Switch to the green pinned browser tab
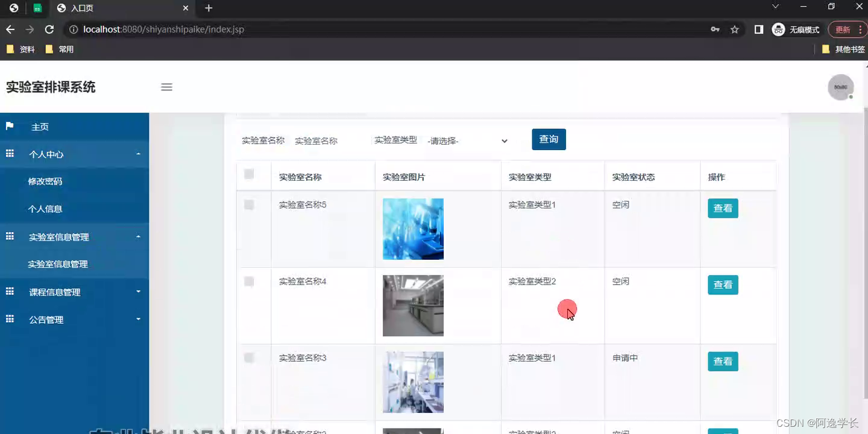868x434 pixels. (37, 8)
